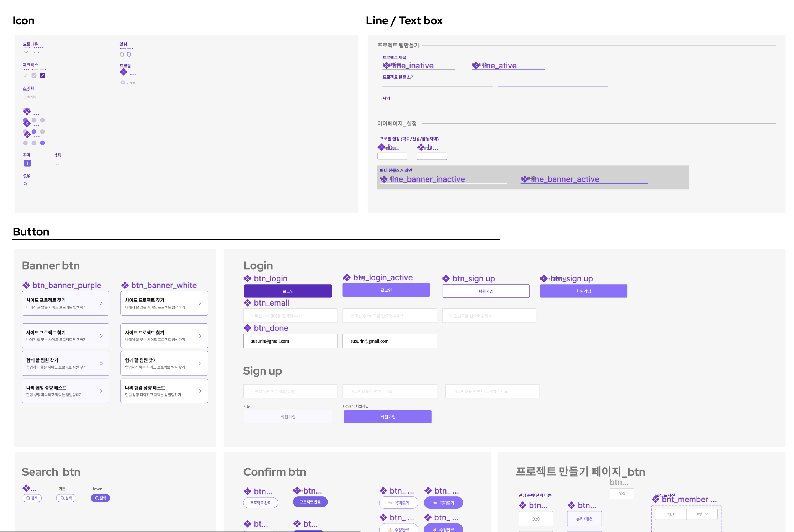Viewport: 794px width, 532px height.
Task: Click the email field directly under btn_email
Action: 290,315
